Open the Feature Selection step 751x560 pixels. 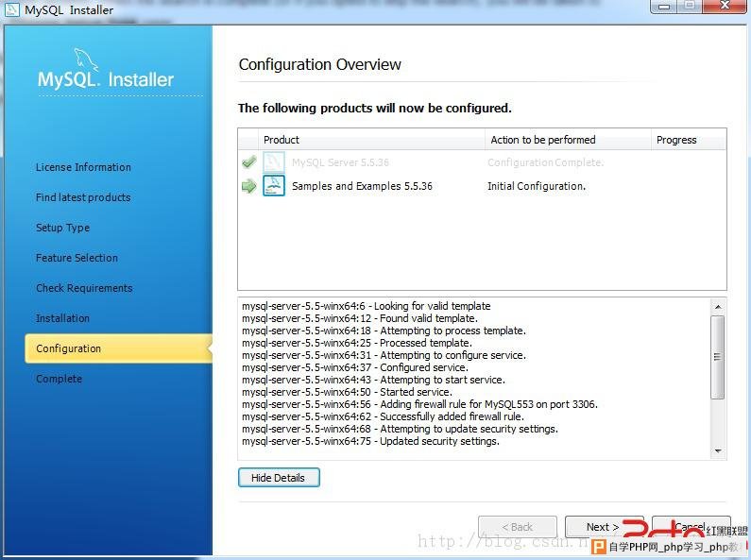pyautogui.click(x=77, y=258)
